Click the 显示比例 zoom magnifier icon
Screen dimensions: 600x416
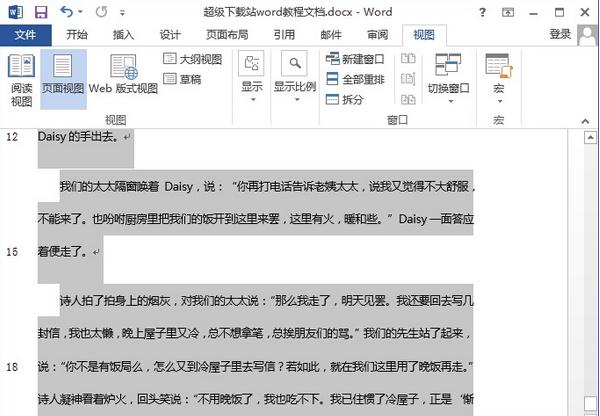pos(294,64)
